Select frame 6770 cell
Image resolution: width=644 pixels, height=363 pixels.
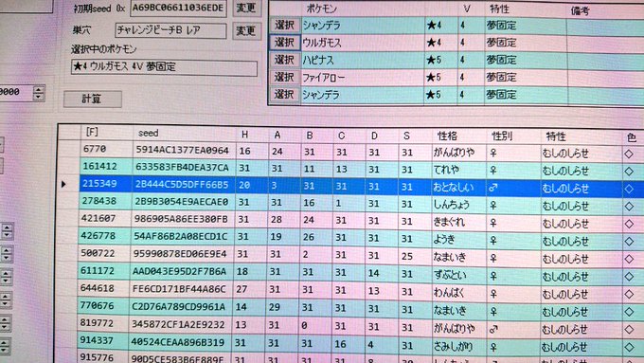(x=106, y=149)
